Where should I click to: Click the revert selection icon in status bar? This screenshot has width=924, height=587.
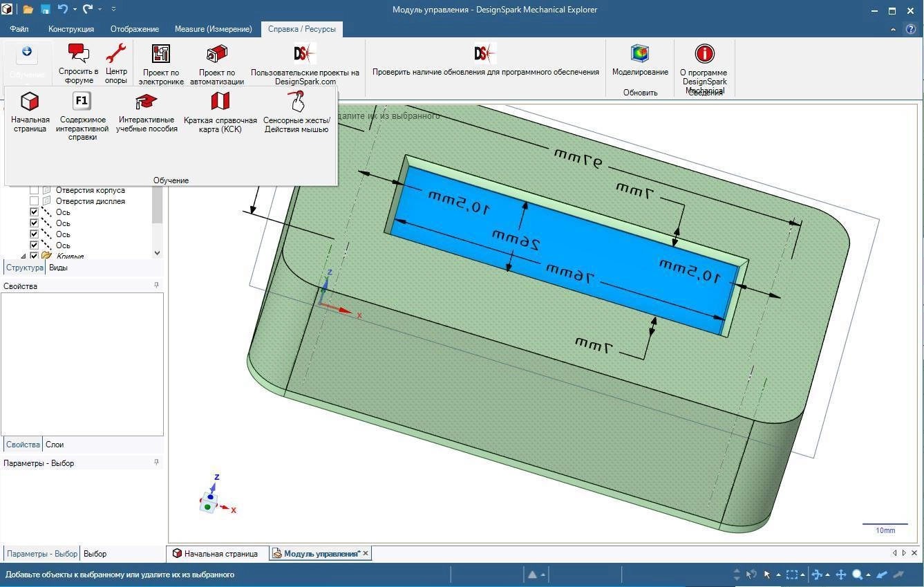pos(751,575)
